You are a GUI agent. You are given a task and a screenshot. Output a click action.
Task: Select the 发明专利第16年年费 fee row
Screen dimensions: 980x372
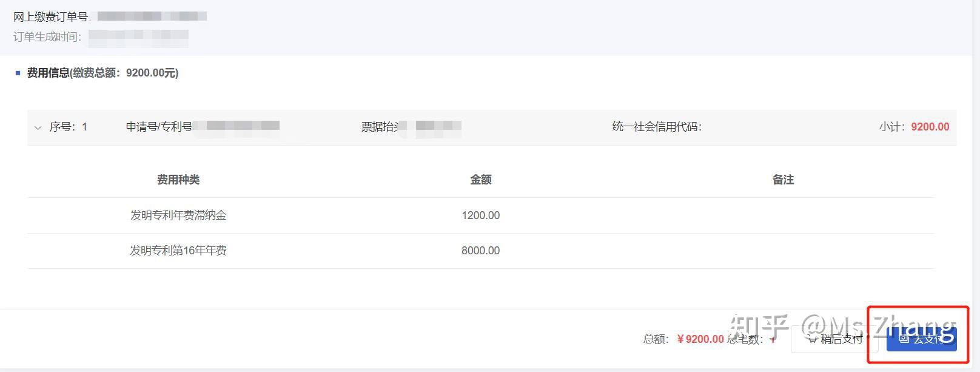(x=178, y=251)
